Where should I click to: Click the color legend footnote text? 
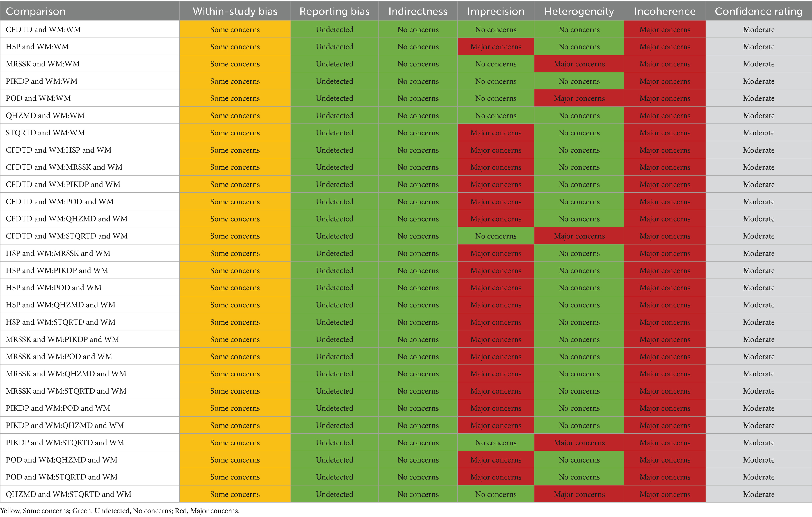tap(120, 511)
